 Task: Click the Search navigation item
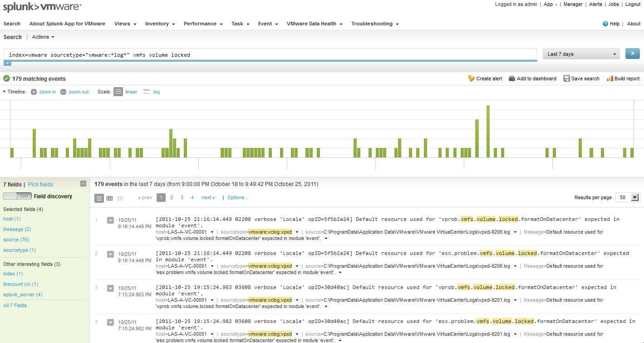click(12, 24)
